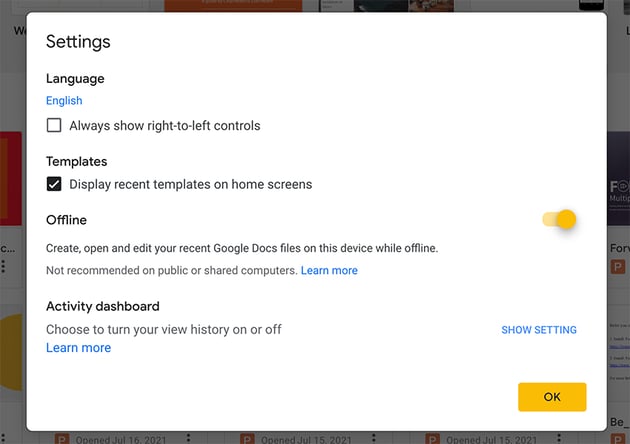This screenshot has width=630, height=444.
Task: Click Slides icon beside Opened Jul 16, 2021
Action: 60,438
